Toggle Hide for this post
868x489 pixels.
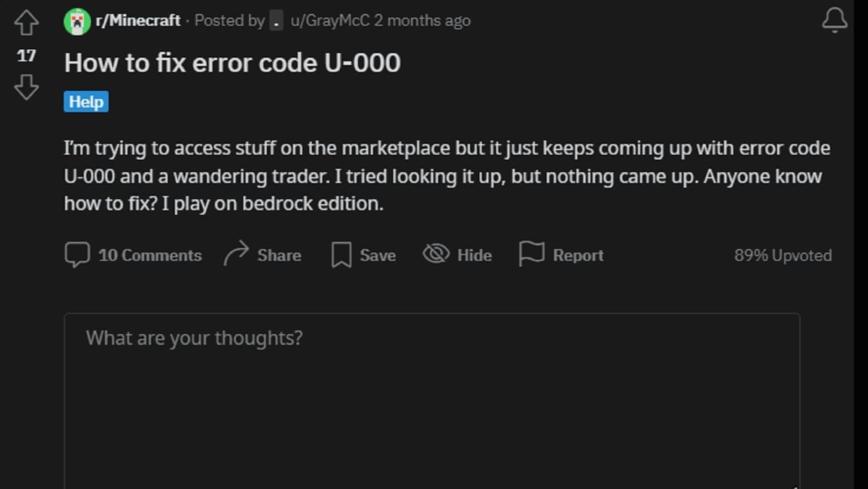click(x=457, y=255)
